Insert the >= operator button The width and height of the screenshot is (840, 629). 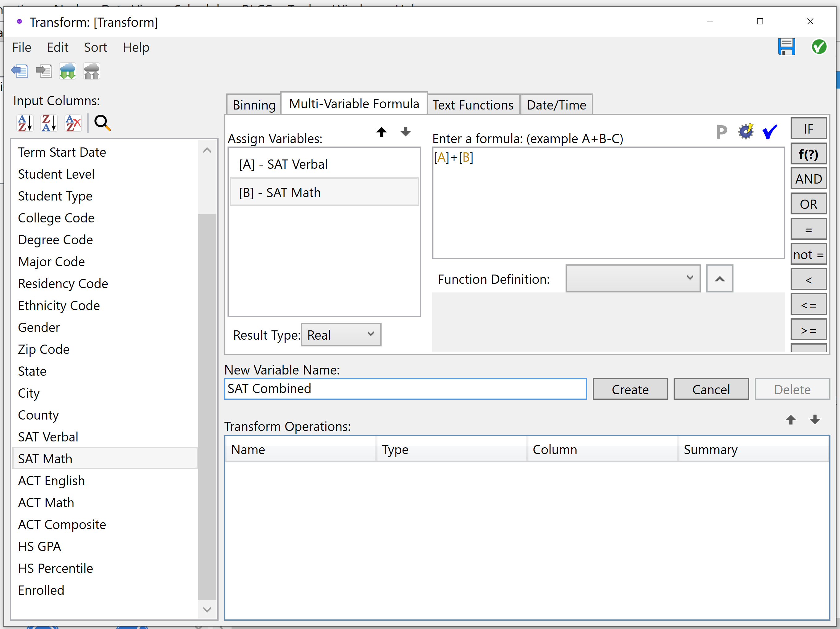[x=809, y=329]
